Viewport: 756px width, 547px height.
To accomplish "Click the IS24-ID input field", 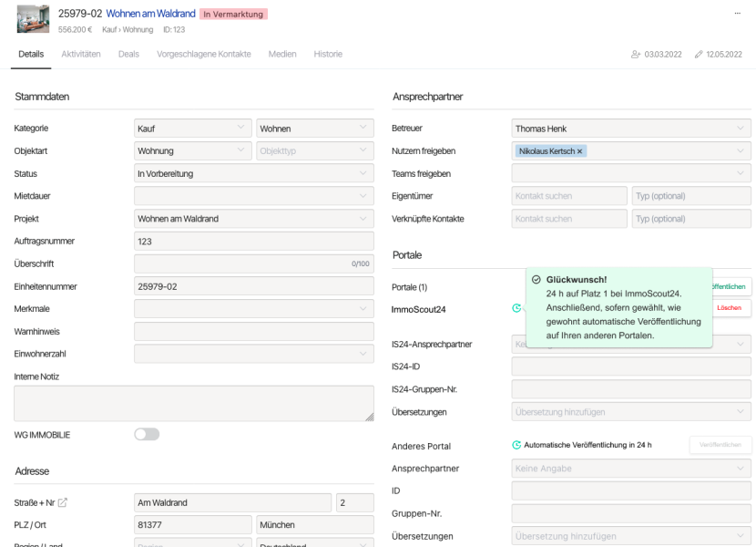I will click(631, 366).
